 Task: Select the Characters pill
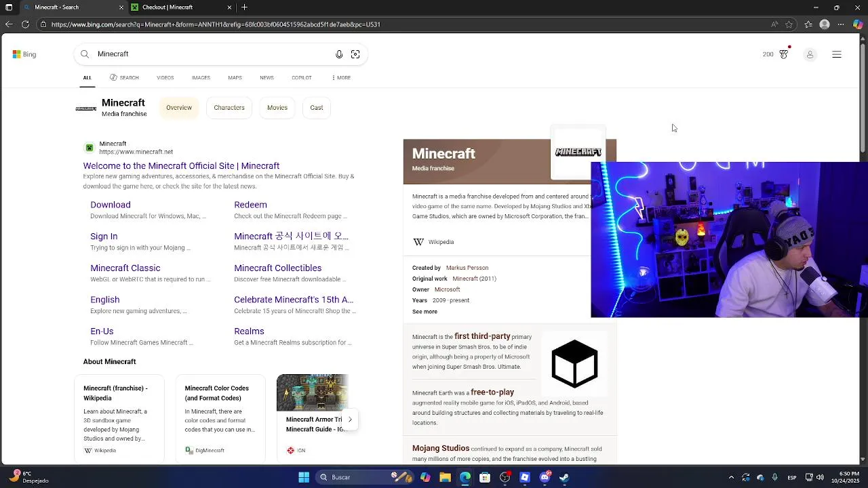click(x=229, y=108)
